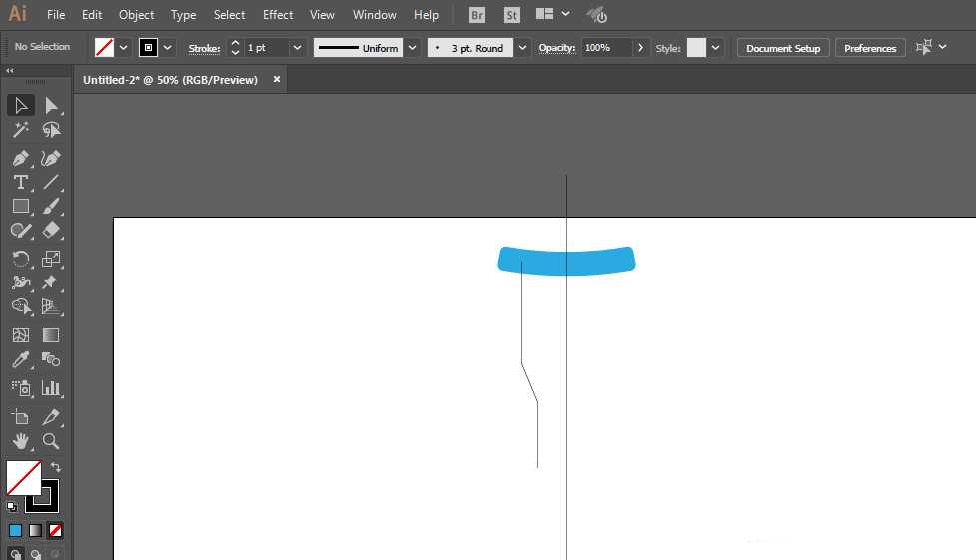This screenshot has width=976, height=560.
Task: Select the Hand tool
Action: click(20, 440)
